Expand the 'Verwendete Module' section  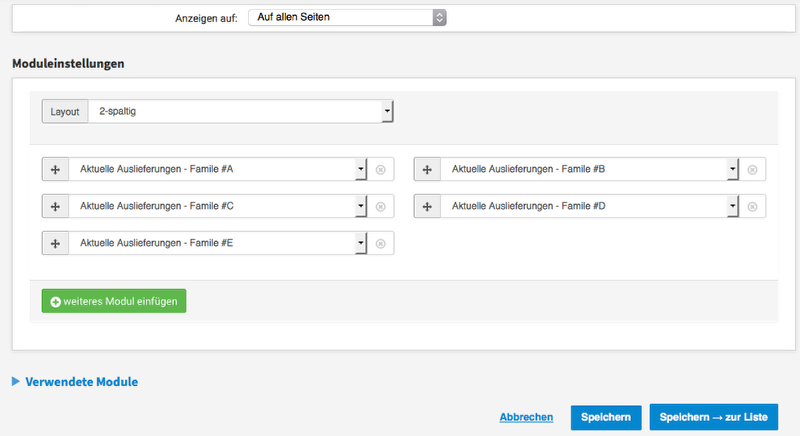click(75, 382)
